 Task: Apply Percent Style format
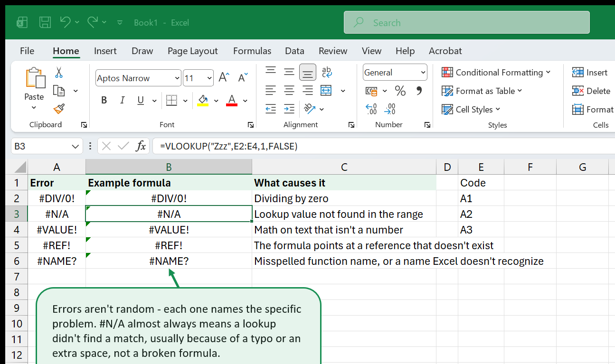coord(400,91)
